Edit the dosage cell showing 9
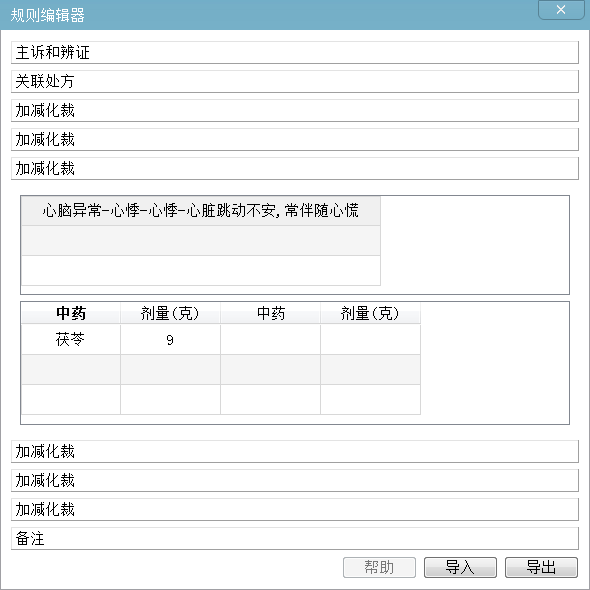The width and height of the screenshot is (590, 590). coord(170,339)
